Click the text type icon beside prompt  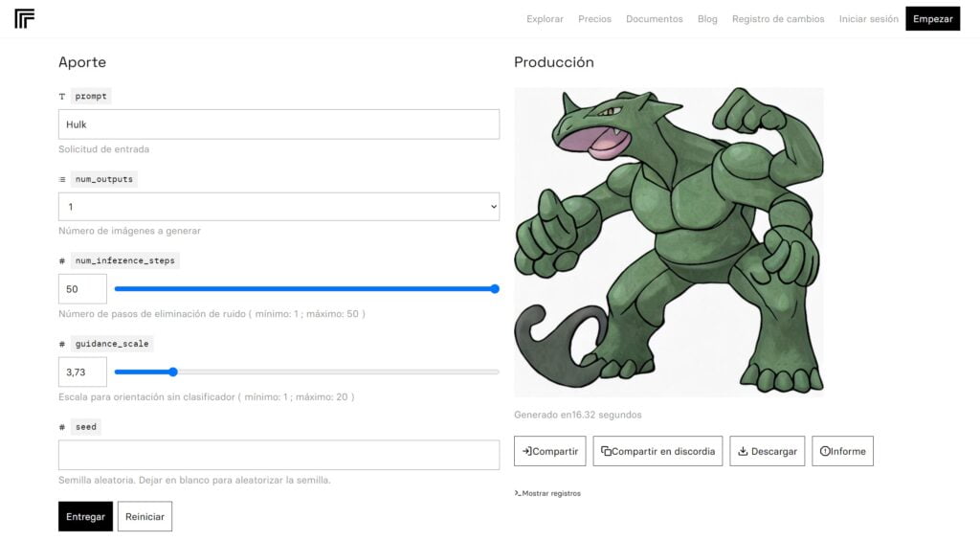click(x=62, y=97)
